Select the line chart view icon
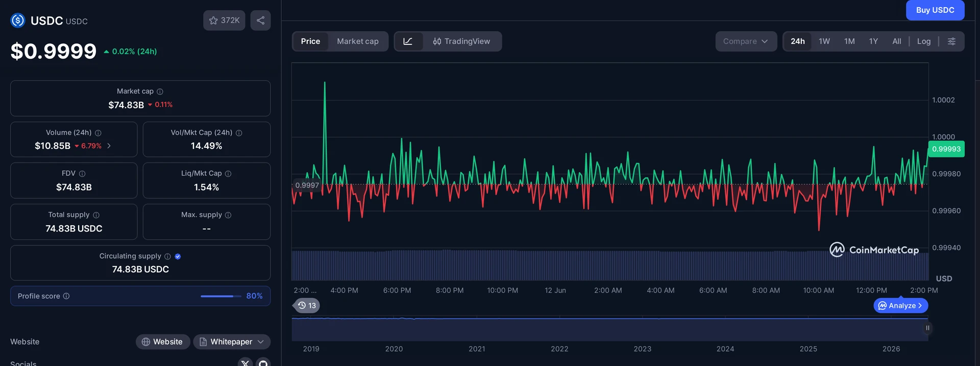 pos(408,41)
